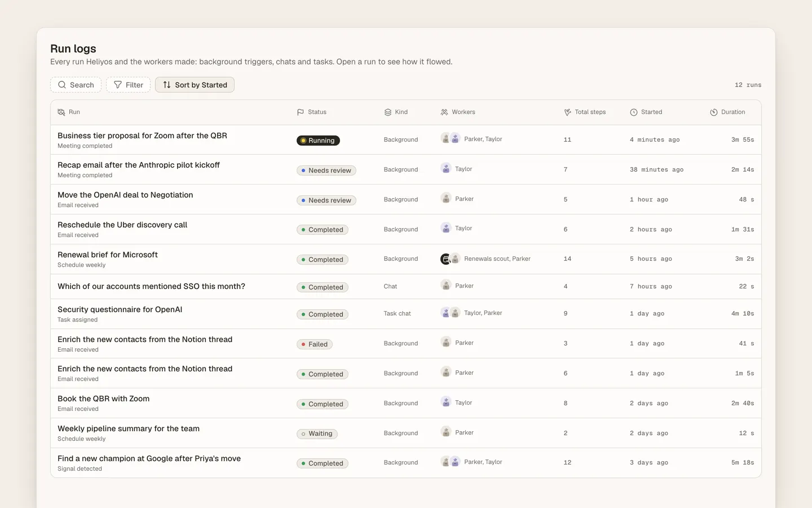Viewport: 812px width, 508px height.
Task: Click the flag icon beside Status header
Action: coord(301,112)
